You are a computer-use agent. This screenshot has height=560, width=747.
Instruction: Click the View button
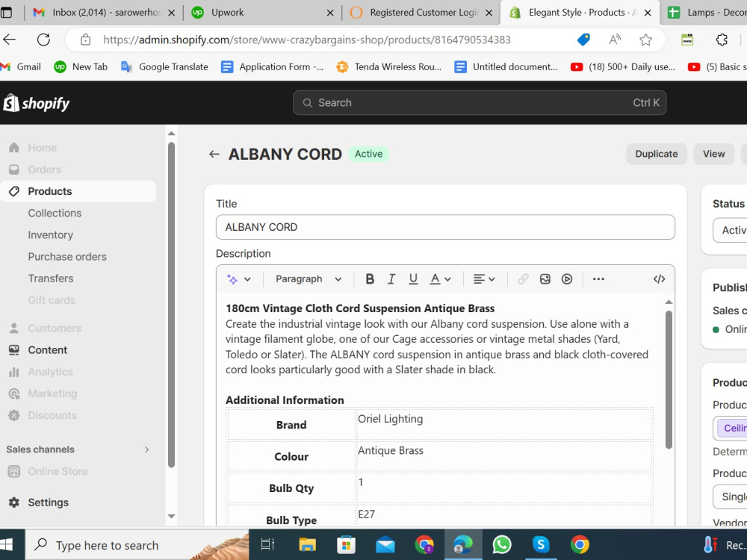click(x=713, y=154)
